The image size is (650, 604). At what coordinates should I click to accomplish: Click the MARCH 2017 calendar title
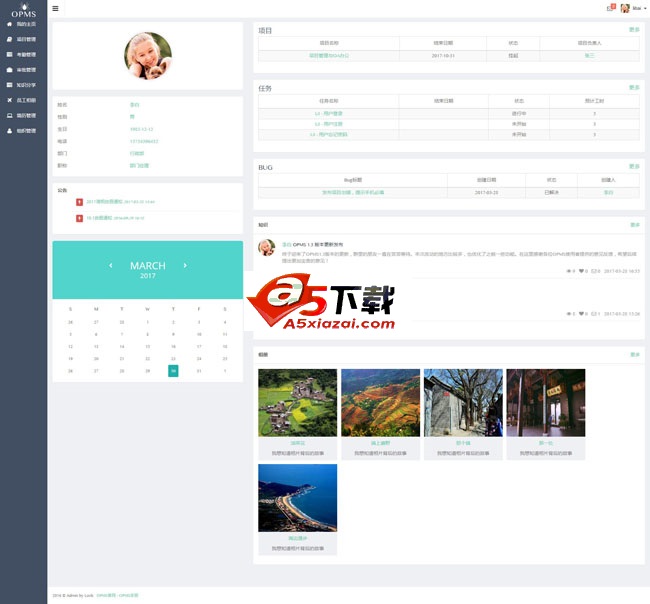[x=148, y=269]
